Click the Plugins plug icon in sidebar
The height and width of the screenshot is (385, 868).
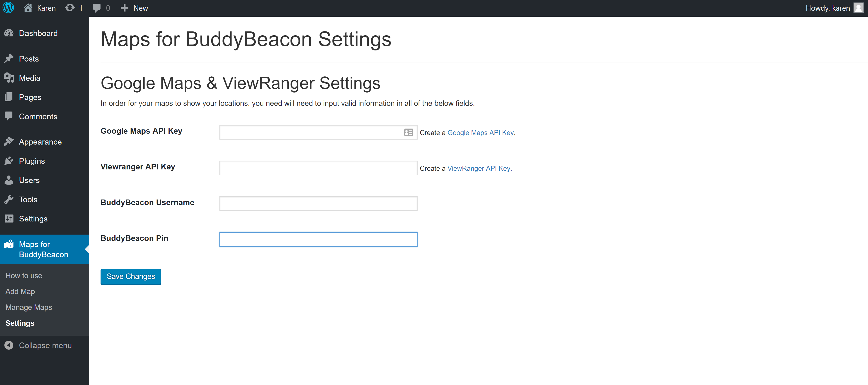click(9, 161)
